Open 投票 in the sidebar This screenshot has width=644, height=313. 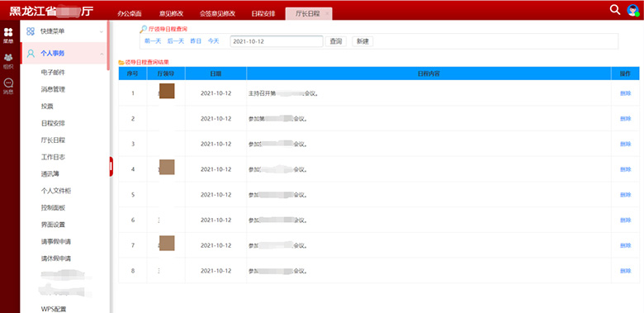click(47, 107)
